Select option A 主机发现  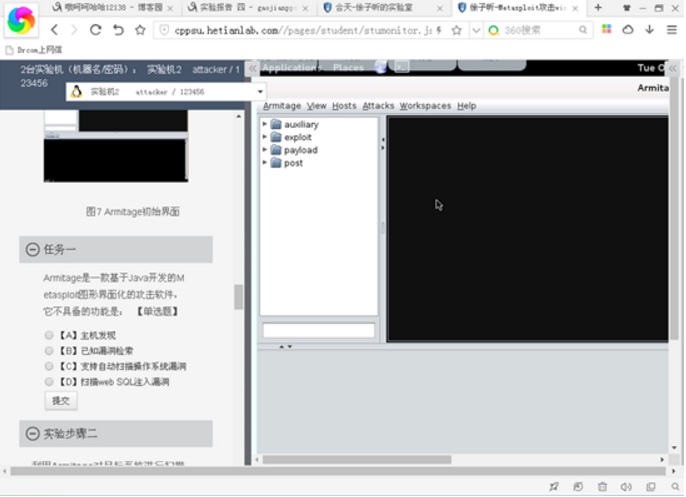pos(49,335)
